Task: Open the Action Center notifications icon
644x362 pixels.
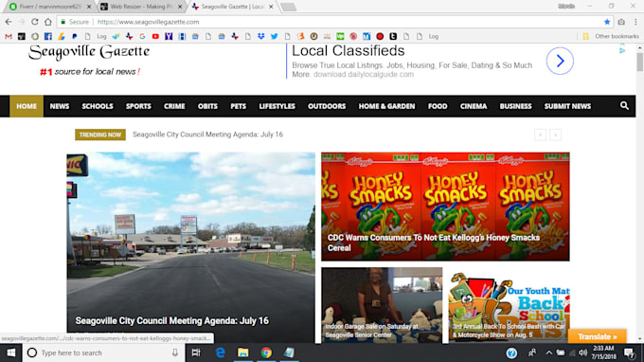Action: coord(630,353)
